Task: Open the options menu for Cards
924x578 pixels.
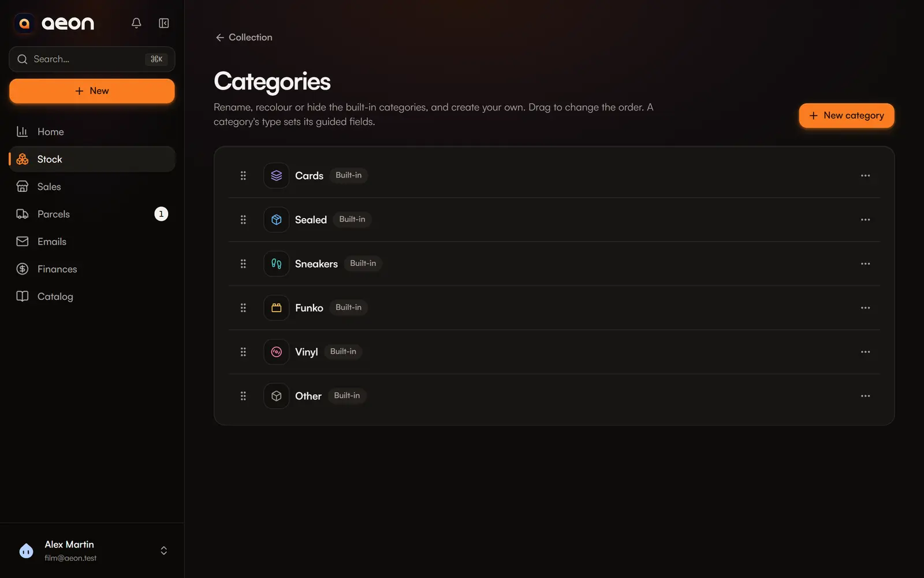Action: click(x=865, y=176)
